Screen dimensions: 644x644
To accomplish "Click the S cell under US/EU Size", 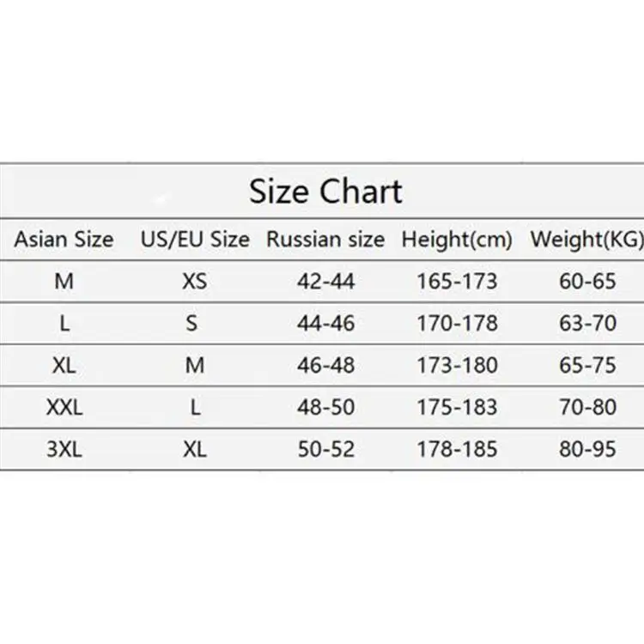I will coord(195,323).
